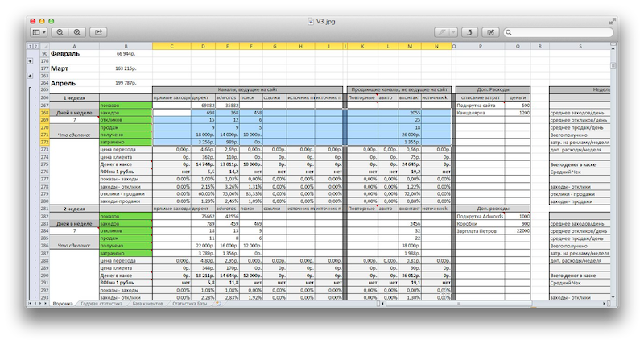Open the Share button in toolbar

point(99,32)
